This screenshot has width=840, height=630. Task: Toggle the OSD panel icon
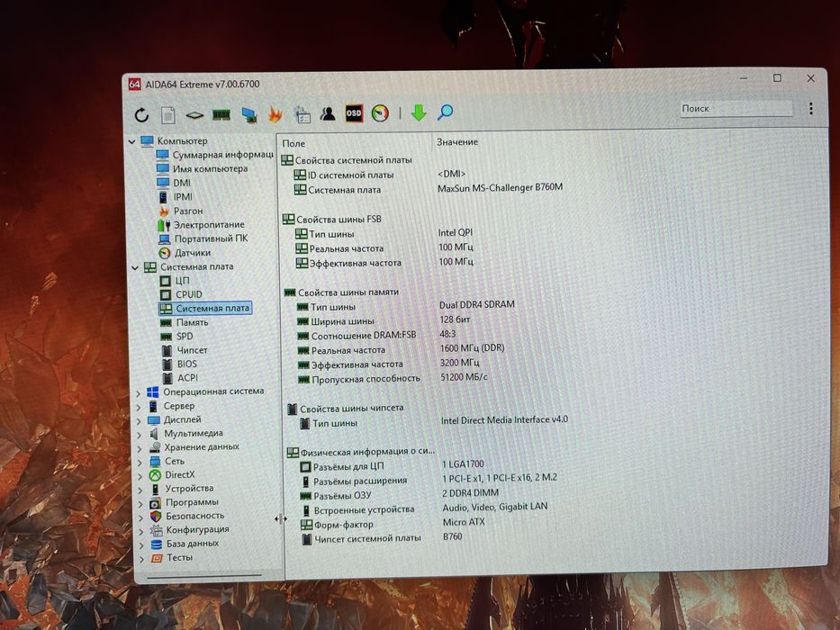[354, 113]
